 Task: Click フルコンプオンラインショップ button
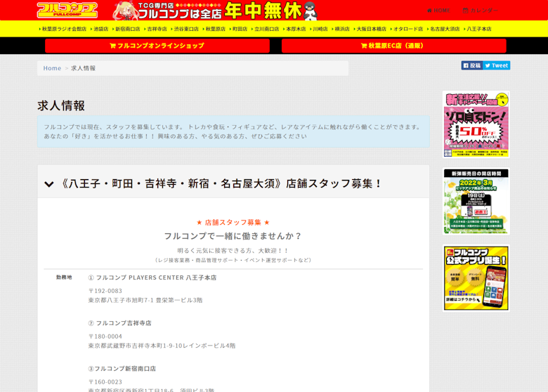(157, 46)
